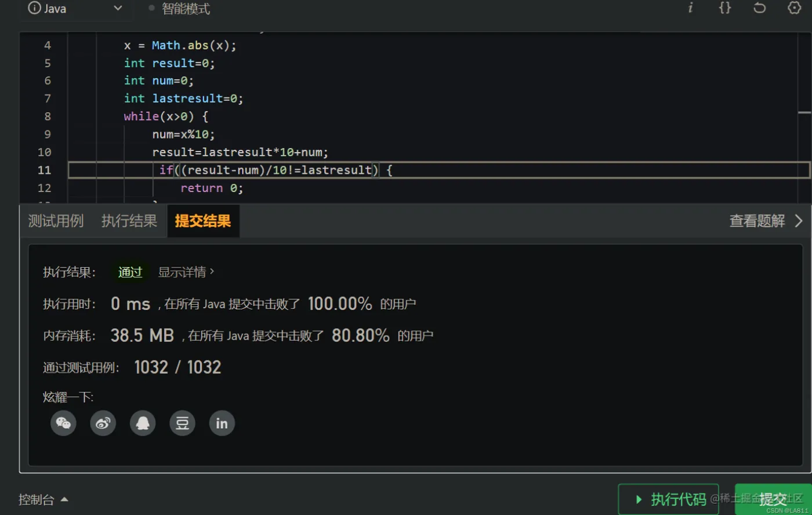Viewport: 812px width, 515px height.
Task: Click code line 'num=x%10;'
Action: coord(183,135)
